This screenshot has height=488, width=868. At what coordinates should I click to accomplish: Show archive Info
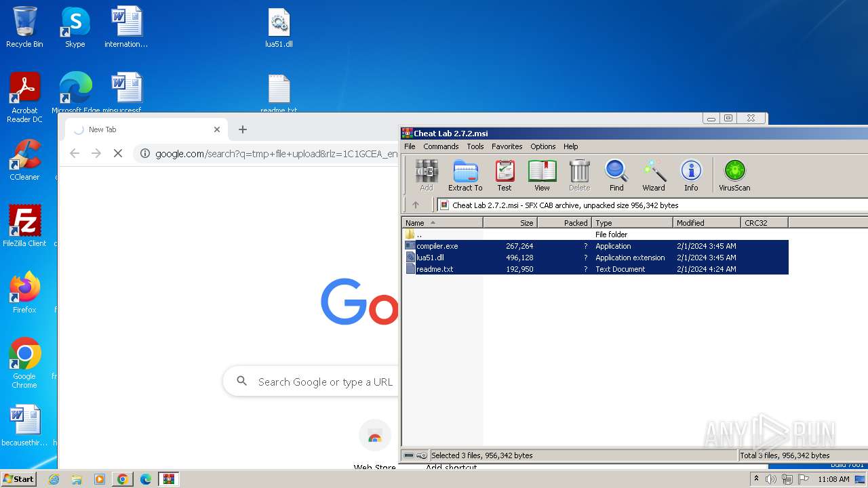click(691, 176)
